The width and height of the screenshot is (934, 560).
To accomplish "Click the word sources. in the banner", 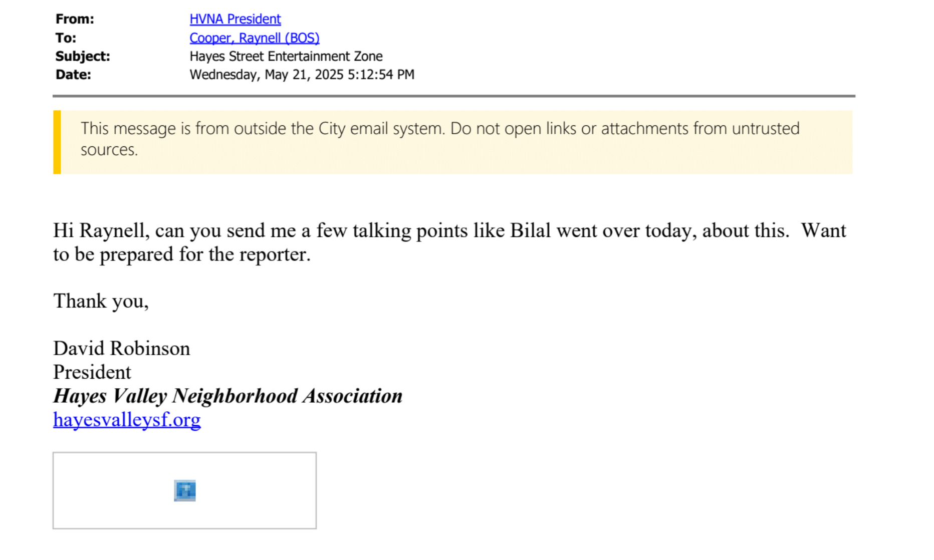I will pyautogui.click(x=109, y=150).
